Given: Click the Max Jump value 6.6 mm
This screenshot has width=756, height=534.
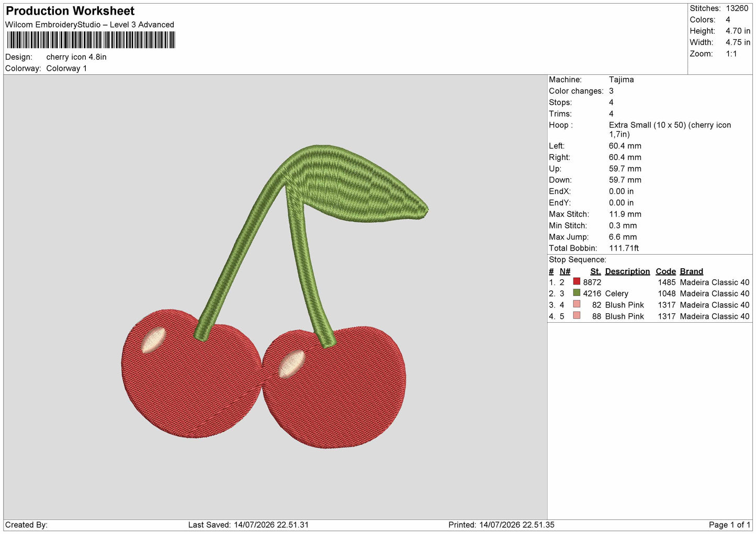Looking at the screenshot, I should coord(623,237).
